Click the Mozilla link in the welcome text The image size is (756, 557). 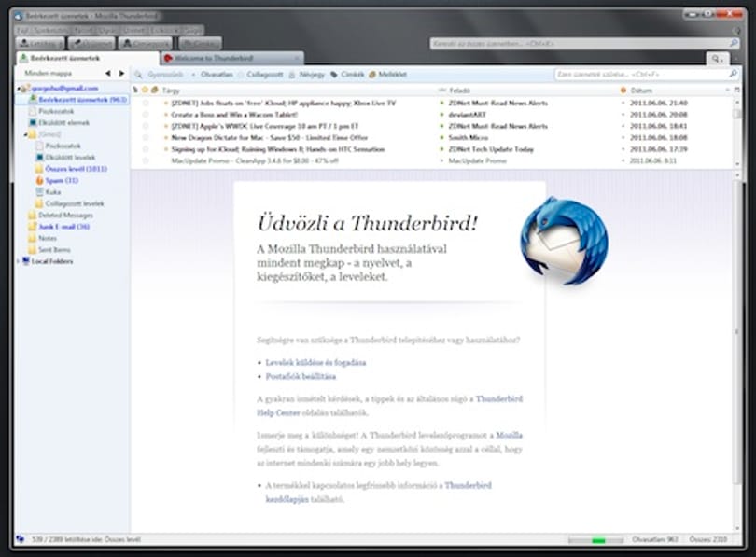(509, 435)
